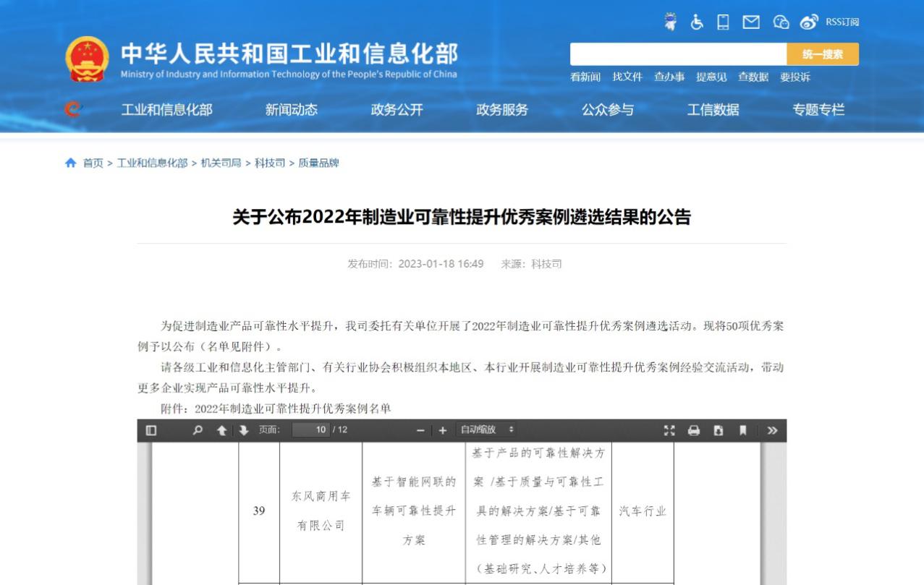Go to next PDF page arrow
The image size is (924, 585).
(244, 430)
